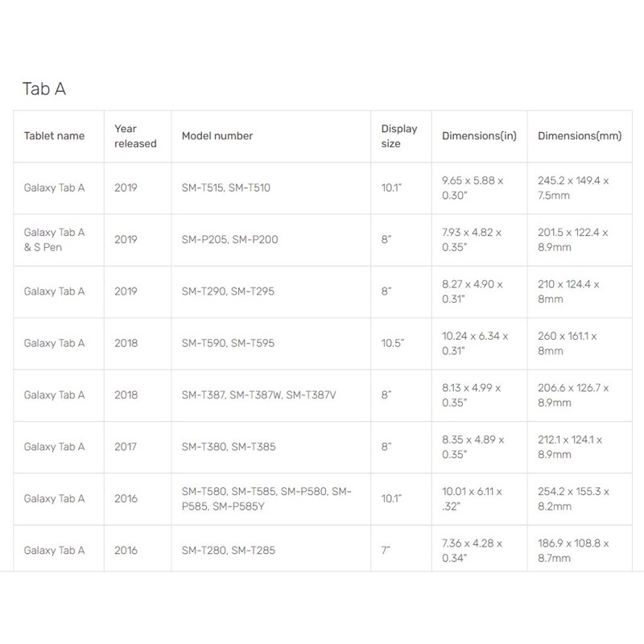The width and height of the screenshot is (644, 644).
Task: Click the "Dimensions(in)" column header
Action: coord(479,136)
